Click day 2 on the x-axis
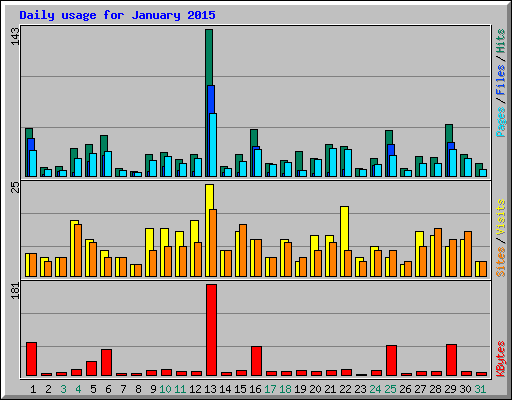512x400 pixels. point(48,389)
